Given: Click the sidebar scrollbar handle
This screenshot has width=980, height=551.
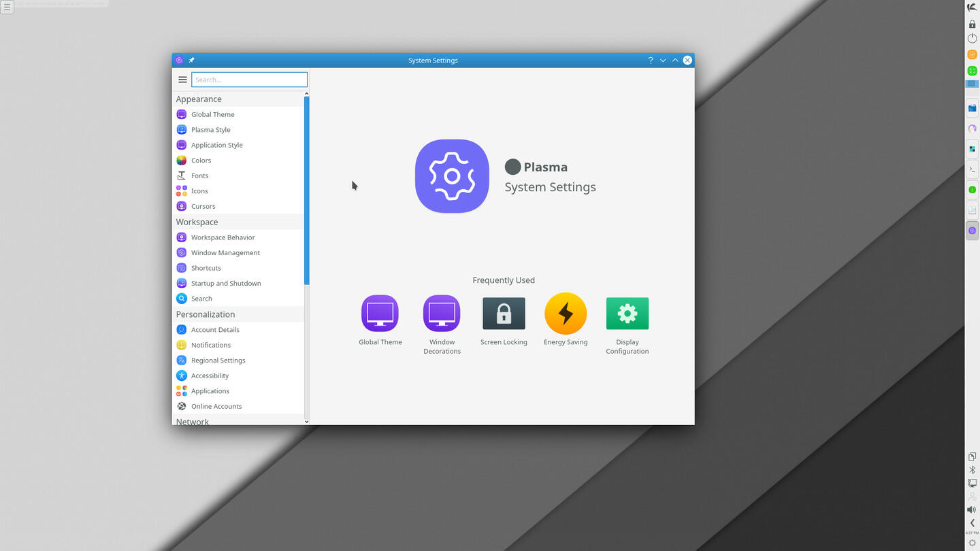Looking at the screenshot, I should (x=306, y=190).
